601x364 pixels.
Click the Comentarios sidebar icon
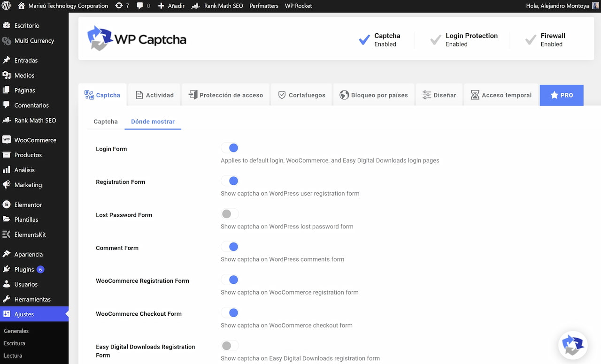pyautogui.click(x=7, y=105)
